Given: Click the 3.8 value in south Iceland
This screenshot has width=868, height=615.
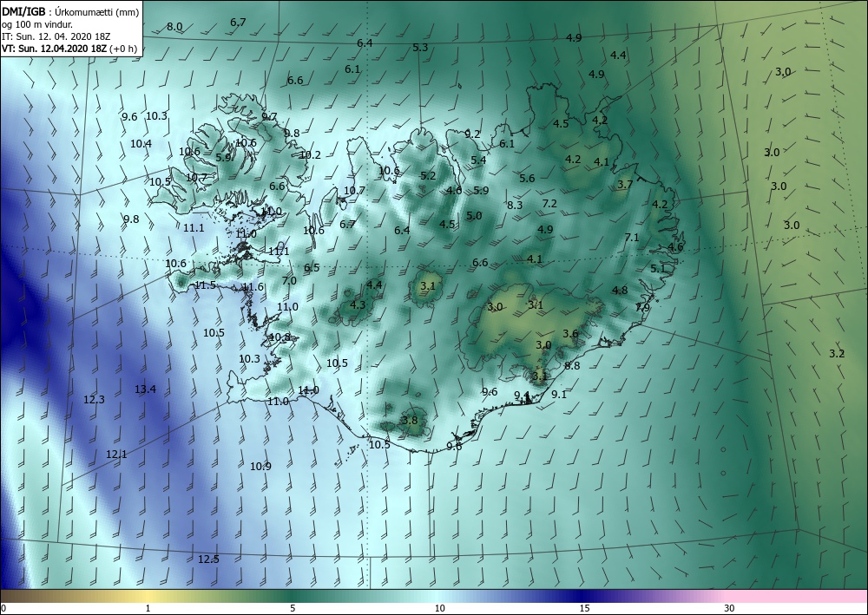Looking at the screenshot, I should [410, 420].
